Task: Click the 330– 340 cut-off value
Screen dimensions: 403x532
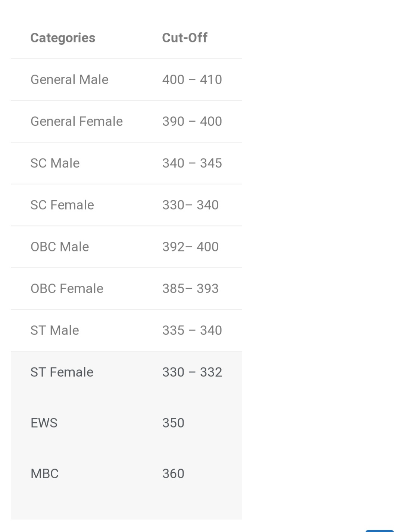Action: point(190,205)
